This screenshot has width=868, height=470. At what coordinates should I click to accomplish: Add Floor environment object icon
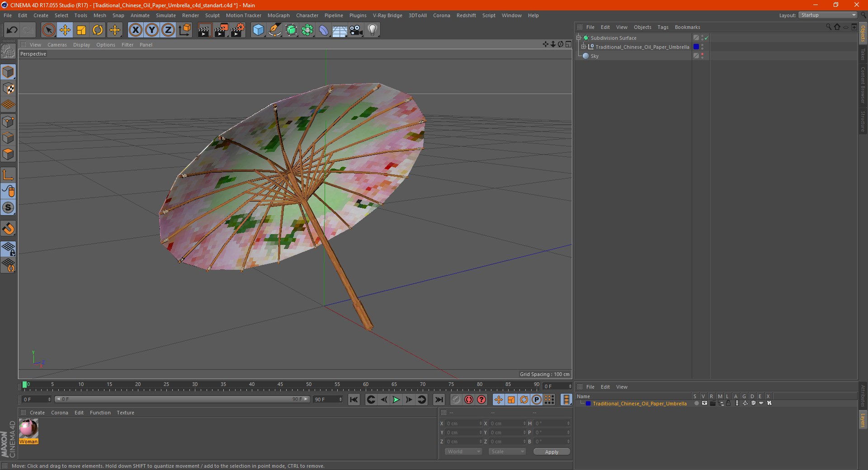pyautogui.click(x=340, y=30)
